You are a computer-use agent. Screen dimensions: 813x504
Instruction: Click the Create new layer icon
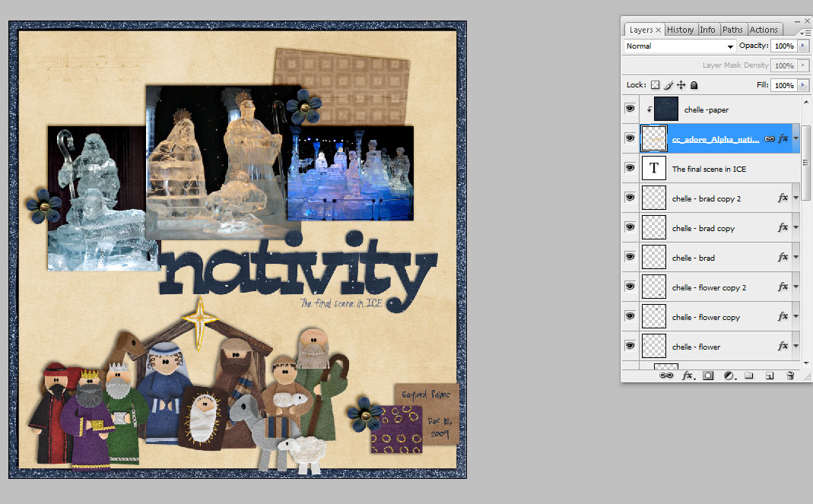pos(770,376)
